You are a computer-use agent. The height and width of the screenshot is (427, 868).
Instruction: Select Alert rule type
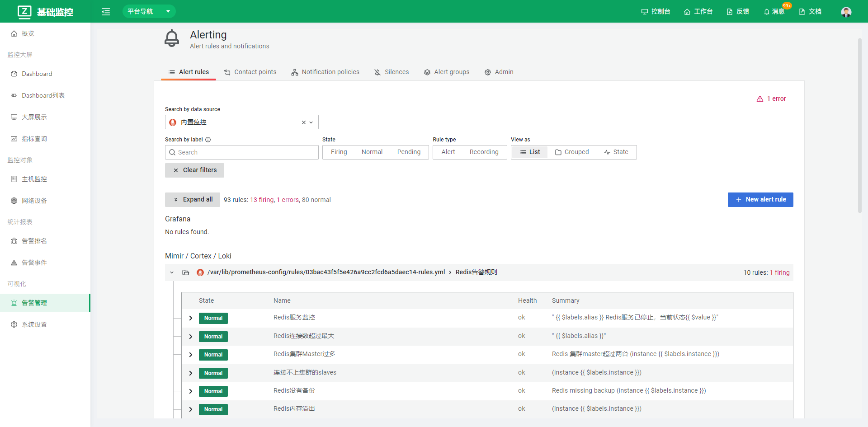pyautogui.click(x=448, y=152)
